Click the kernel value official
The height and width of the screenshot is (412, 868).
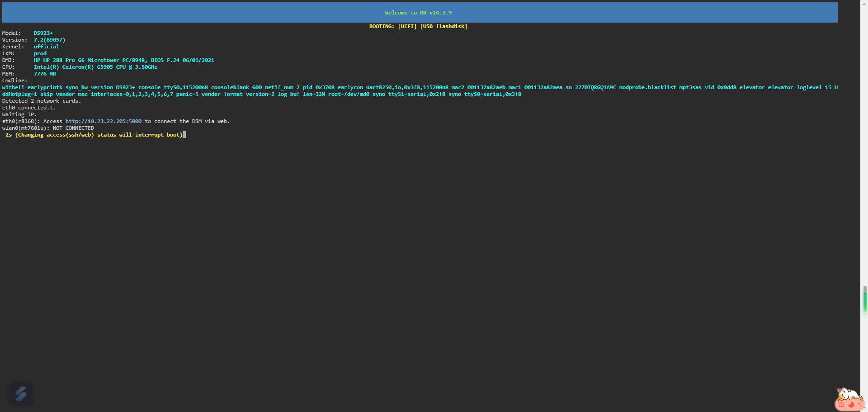tap(47, 47)
